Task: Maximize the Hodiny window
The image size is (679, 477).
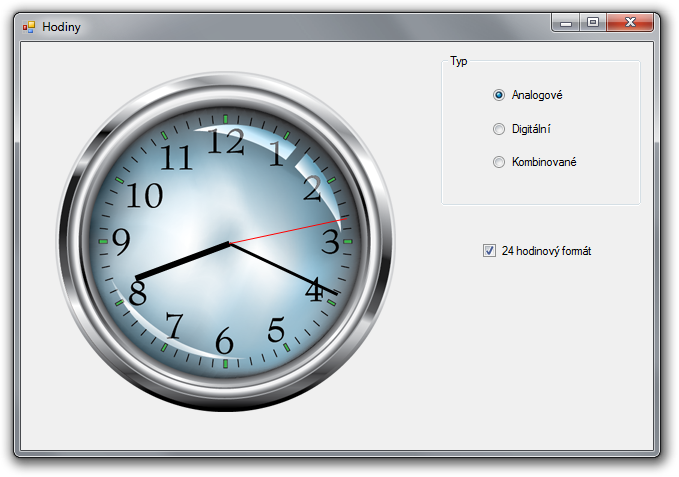Action: click(x=593, y=23)
